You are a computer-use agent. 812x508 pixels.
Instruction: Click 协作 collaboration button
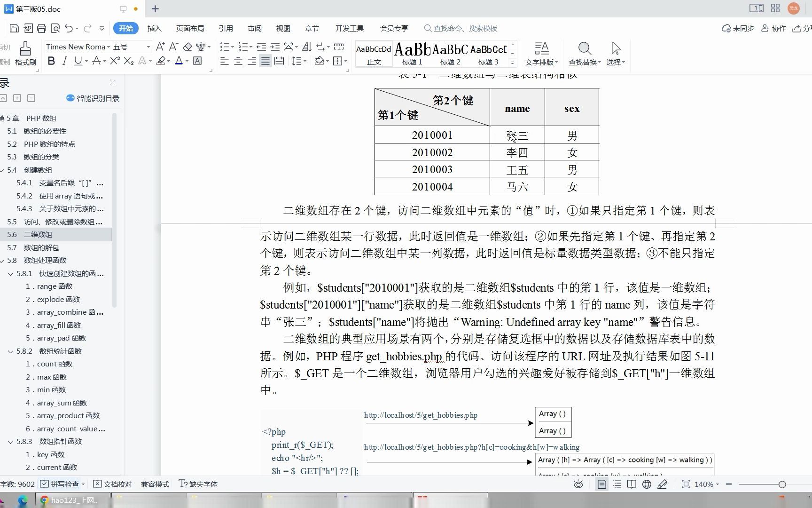(x=773, y=28)
